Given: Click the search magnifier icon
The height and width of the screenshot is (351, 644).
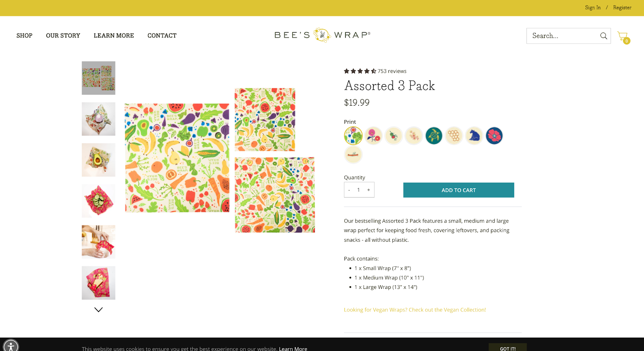Looking at the screenshot, I should [603, 36].
